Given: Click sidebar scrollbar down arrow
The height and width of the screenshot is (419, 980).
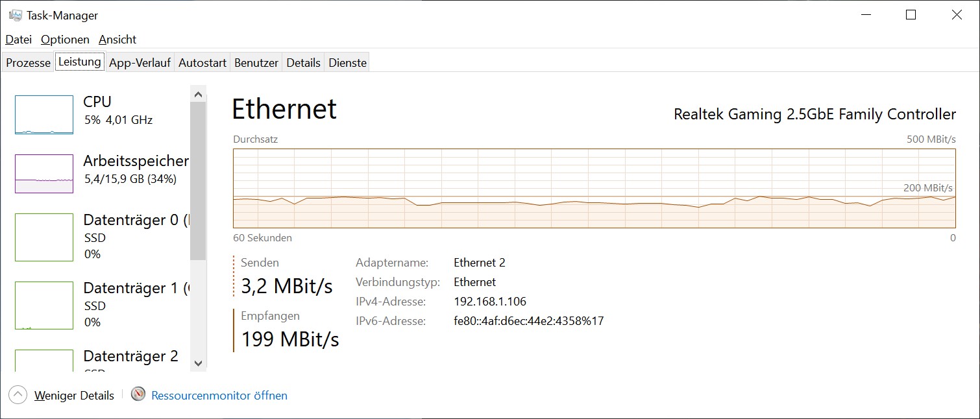Looking at the screenshot, I should click(x=199, y=363).
